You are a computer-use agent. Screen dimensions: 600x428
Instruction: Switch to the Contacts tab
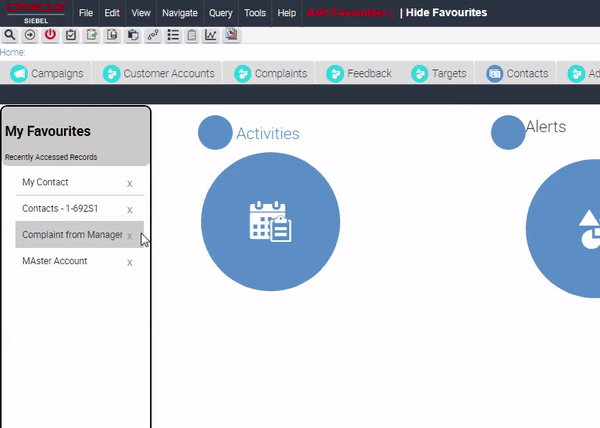click(516, 73)
